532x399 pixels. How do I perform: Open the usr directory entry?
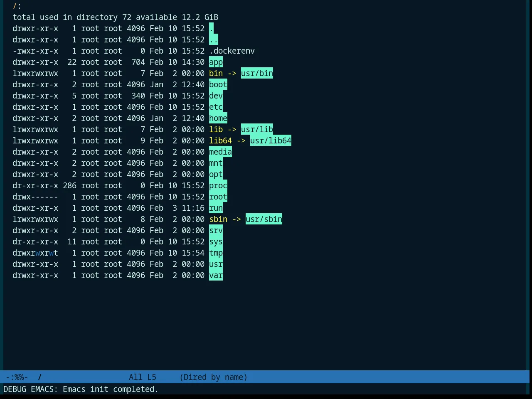coord(216,264)
